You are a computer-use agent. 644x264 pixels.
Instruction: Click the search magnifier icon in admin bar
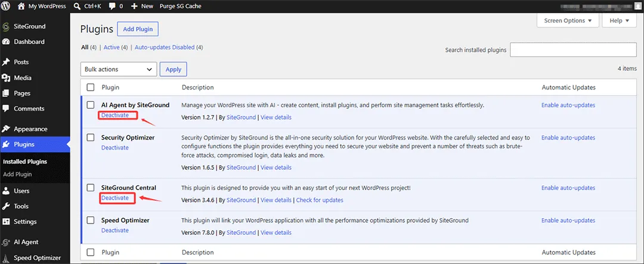tap(77, 6)
